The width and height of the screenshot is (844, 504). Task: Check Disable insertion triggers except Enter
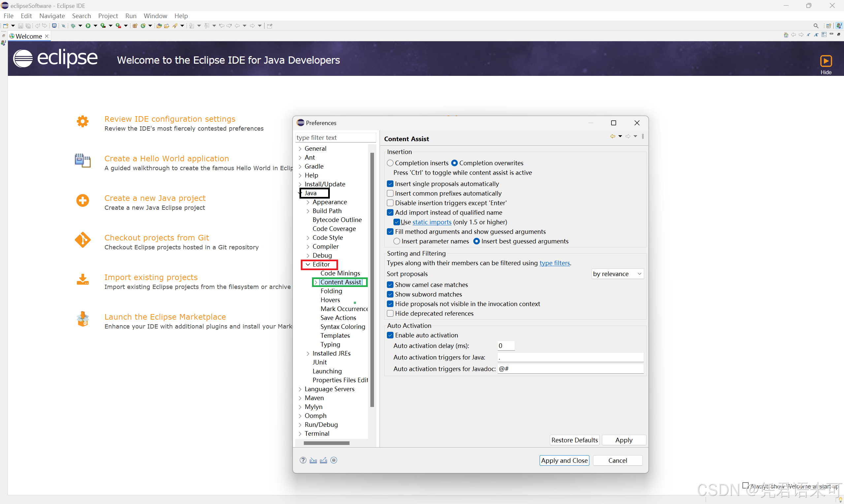[x=390, y=203]
